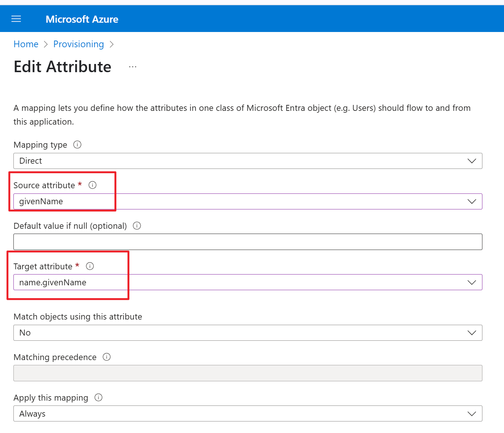Navigate to Provisioning breadcrumb link
Image resolution: width=504 pixels, height=433 pixels.
[x=79, y=44]
